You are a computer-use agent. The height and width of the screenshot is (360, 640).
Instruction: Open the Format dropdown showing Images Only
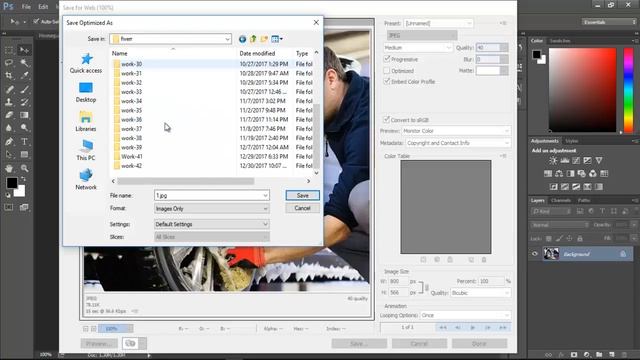point(212,209)
